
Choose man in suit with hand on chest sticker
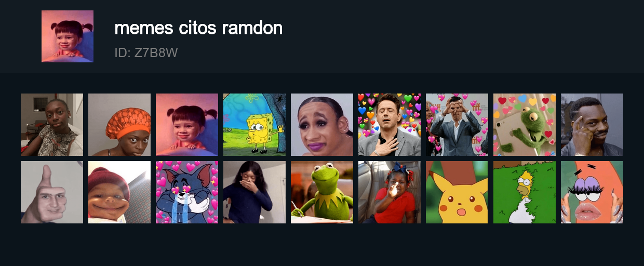tap(390, 125)
